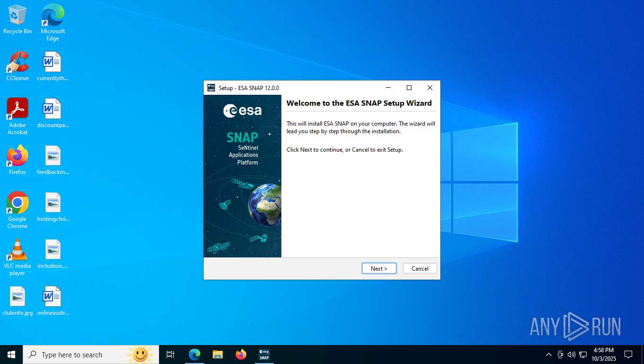Screen dimensions: 644x364
Task: Select the onlineaustr... Word document icon
Action: click(x=53, y=301)
